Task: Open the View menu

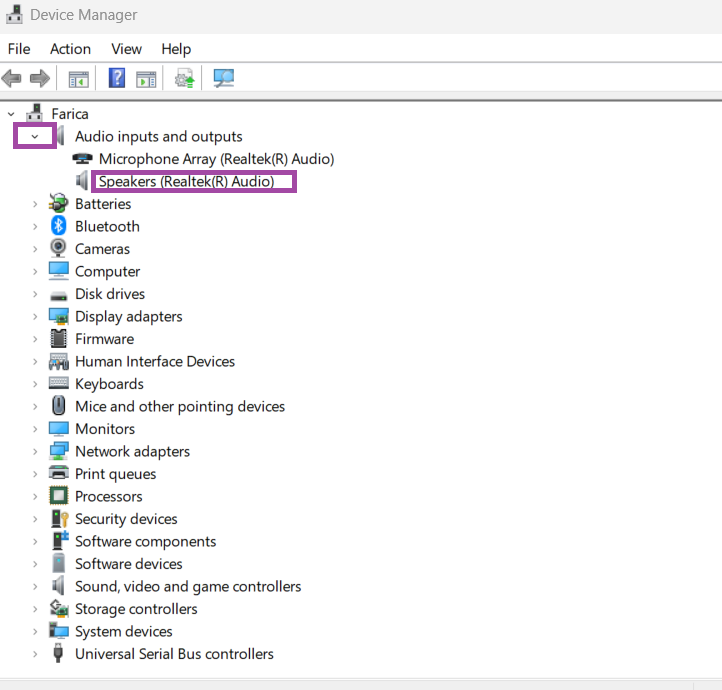Action: coord(126,49)
